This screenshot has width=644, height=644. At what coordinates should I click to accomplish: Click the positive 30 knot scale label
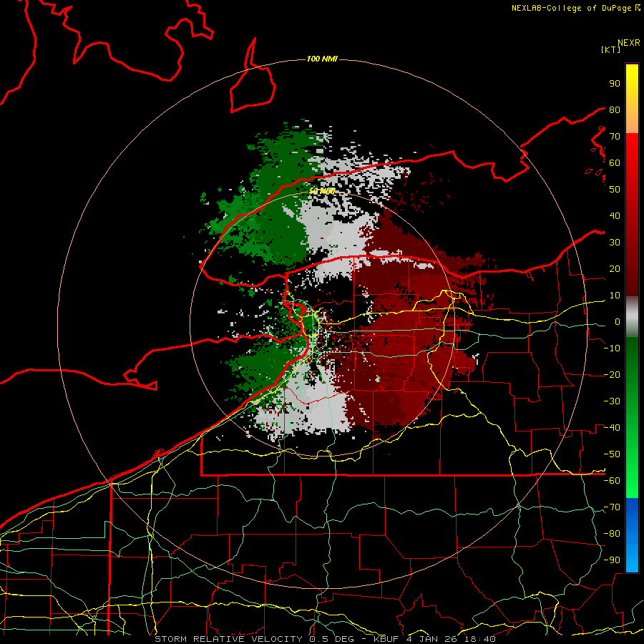click(x=615, y=243)
